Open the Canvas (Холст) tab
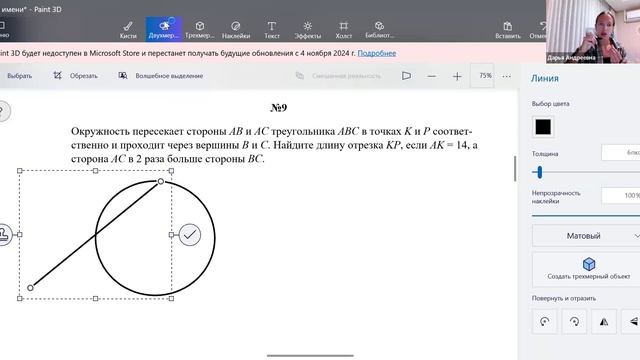This screenshot has height=360, width=640. point(344,29)
